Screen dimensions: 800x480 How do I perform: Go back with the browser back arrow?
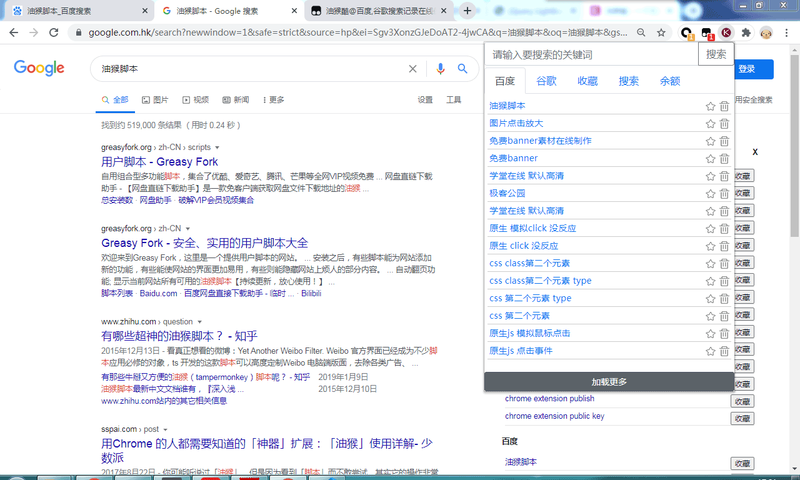pyautogui.click(x=14, y=33)
